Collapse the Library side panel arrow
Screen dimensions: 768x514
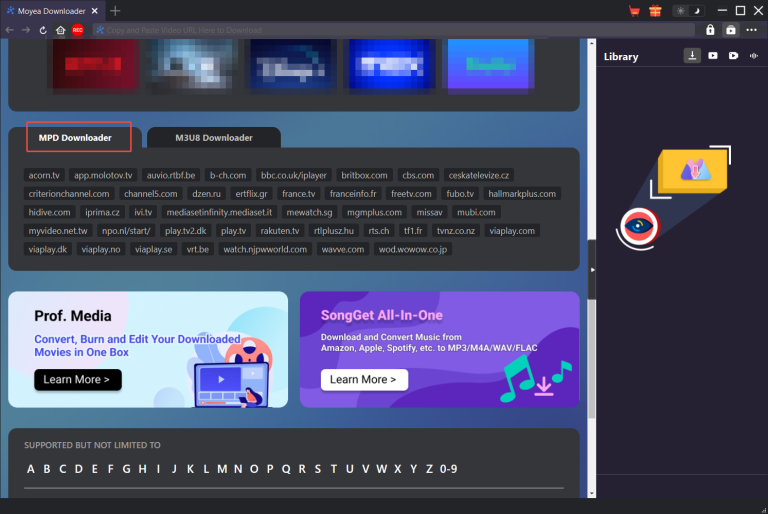[592, 269]
